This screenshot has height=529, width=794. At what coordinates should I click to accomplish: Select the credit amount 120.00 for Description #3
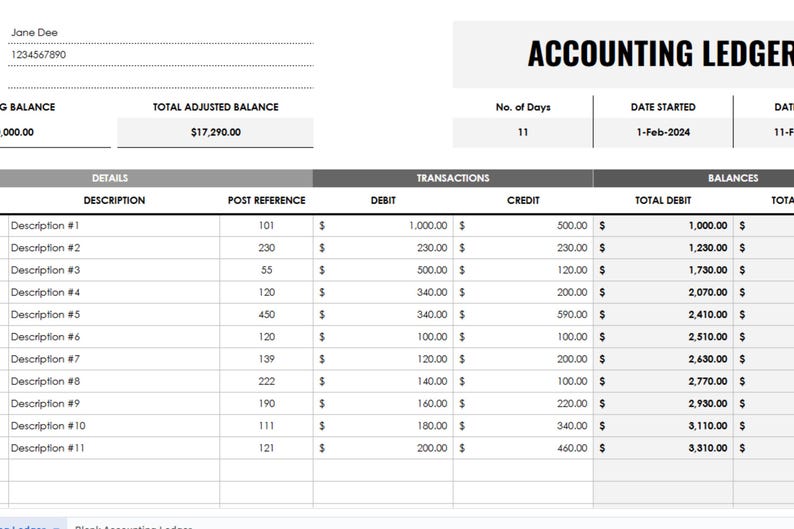coord(523,270)
